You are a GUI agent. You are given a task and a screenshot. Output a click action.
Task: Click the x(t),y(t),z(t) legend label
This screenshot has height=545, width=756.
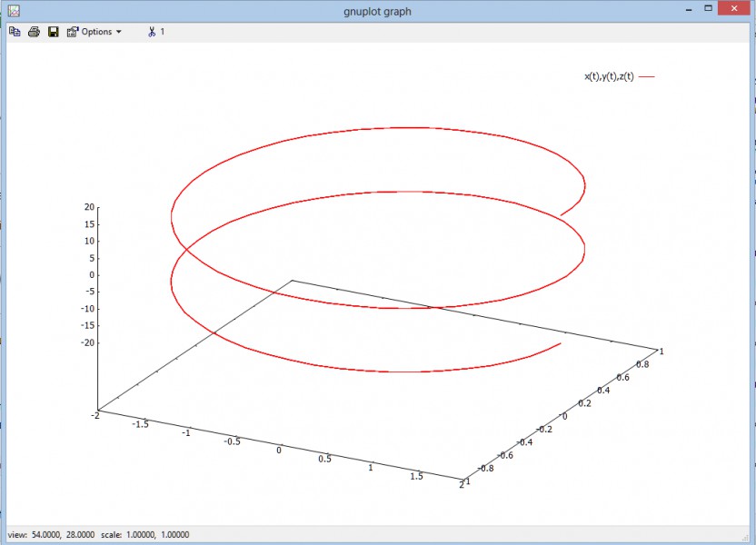tap(609, 76)
